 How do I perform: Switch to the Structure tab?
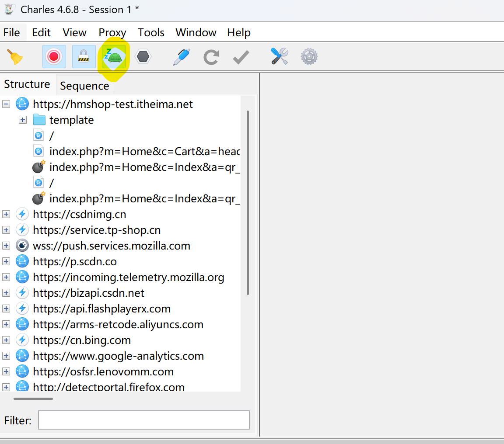27,84
